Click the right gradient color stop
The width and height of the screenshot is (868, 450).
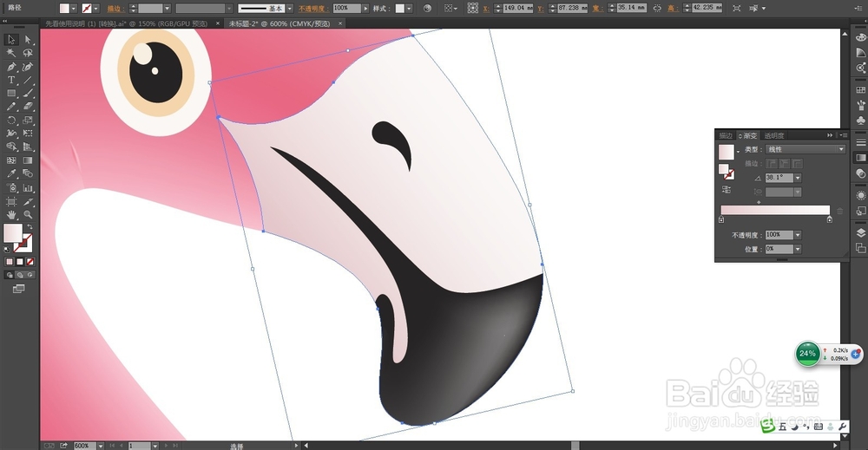pyautogui.click(x=829, y=219)
